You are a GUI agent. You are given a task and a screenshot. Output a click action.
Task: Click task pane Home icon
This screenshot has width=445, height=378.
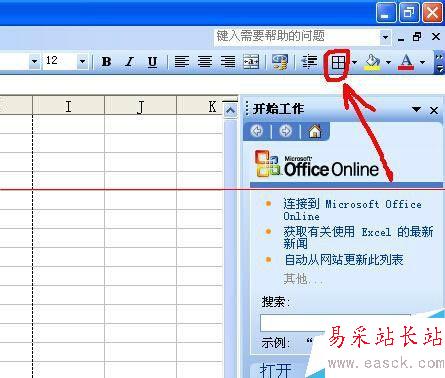click(315, 131)
